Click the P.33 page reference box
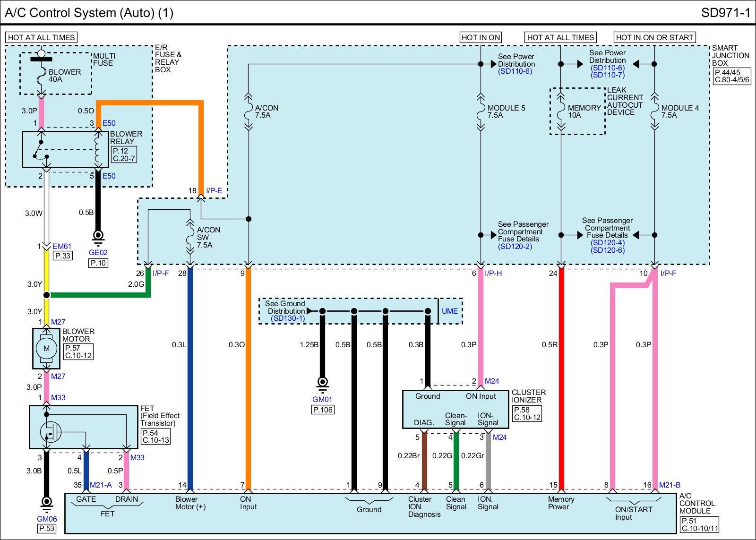This screenshot has width=756, height=540. click(x=62, y=256)
